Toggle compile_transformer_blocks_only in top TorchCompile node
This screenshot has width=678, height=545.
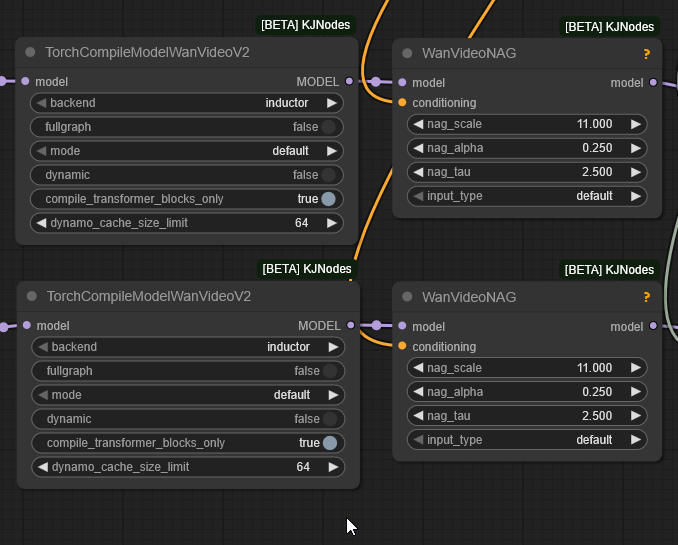(x=327, y=199)
